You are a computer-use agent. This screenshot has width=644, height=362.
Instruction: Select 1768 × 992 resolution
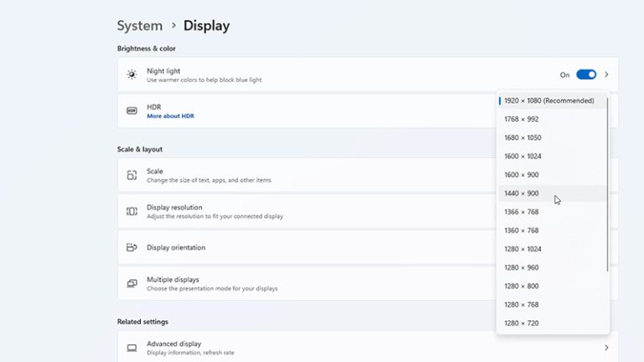point(552,119)
